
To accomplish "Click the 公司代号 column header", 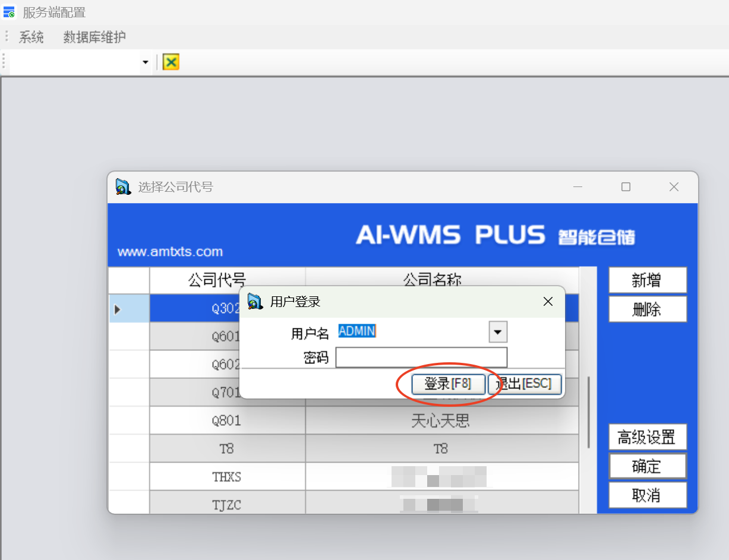I will click(228, 280).
